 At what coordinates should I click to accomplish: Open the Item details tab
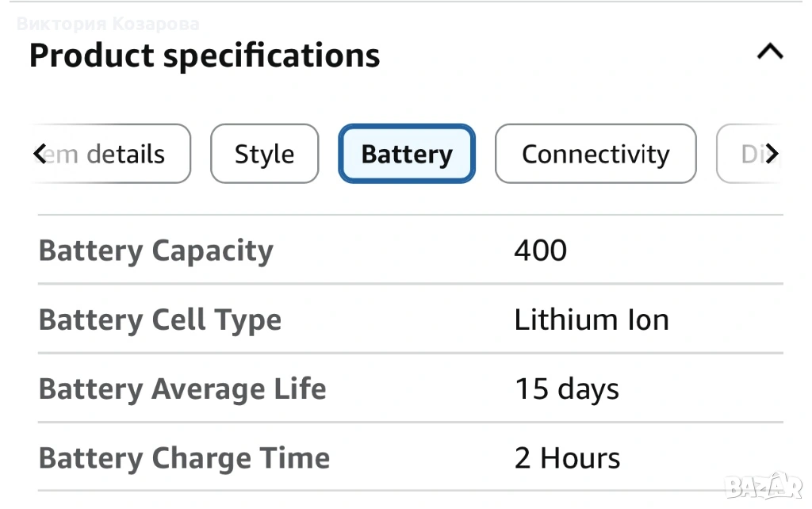tap(123, 154)
